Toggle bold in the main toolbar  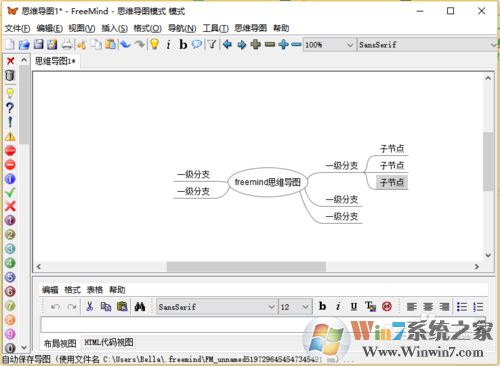(183, 44)
